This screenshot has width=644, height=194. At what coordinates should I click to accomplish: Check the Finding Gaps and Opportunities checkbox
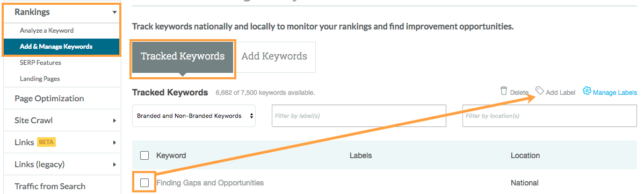pyautogui.click(x=144, y=183)
